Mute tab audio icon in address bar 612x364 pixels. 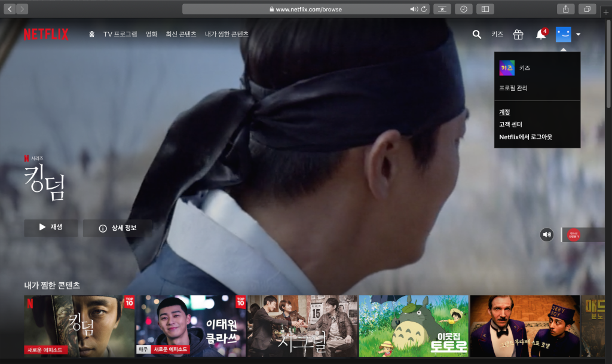point(414,9)
